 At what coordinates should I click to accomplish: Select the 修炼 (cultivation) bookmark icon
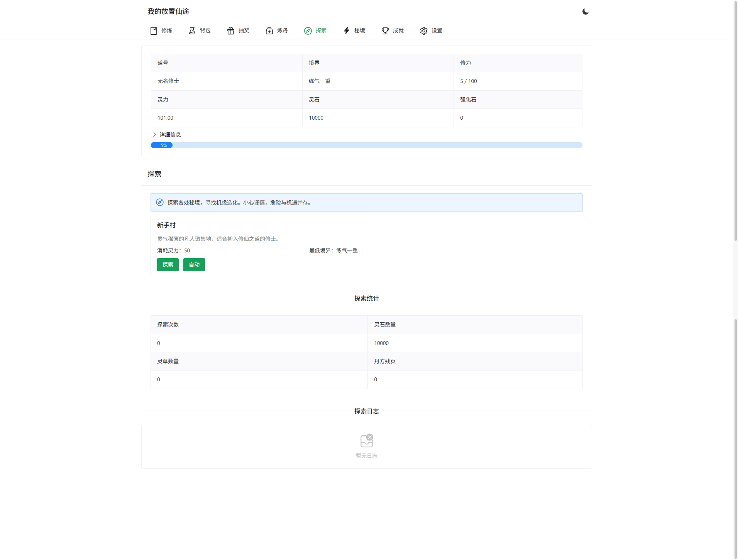pyautogui.click(x=153, y=30)
